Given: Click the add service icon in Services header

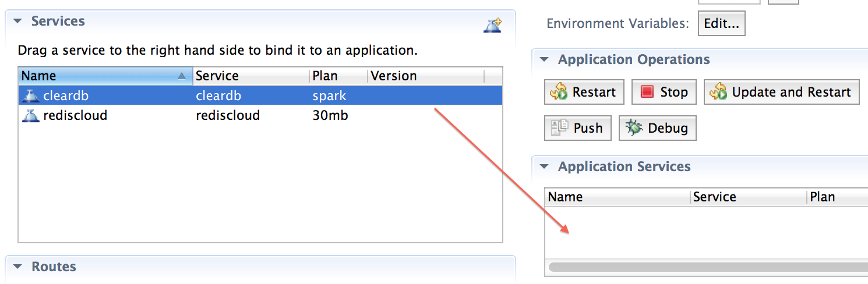Looking at the screenshot, I should pos(493,25).
